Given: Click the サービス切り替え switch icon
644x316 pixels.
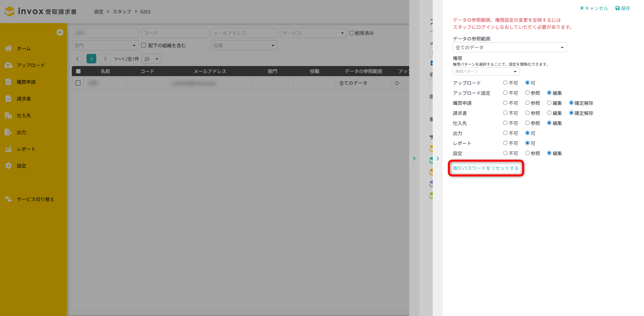Looking at the screenshot, I should [x=8, y=199].
